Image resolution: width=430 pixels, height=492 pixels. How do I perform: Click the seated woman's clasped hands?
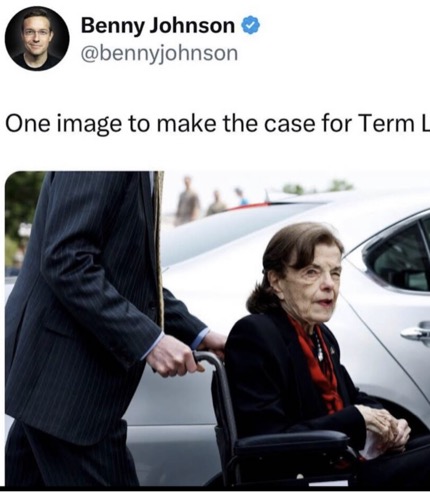coord(387,425)
